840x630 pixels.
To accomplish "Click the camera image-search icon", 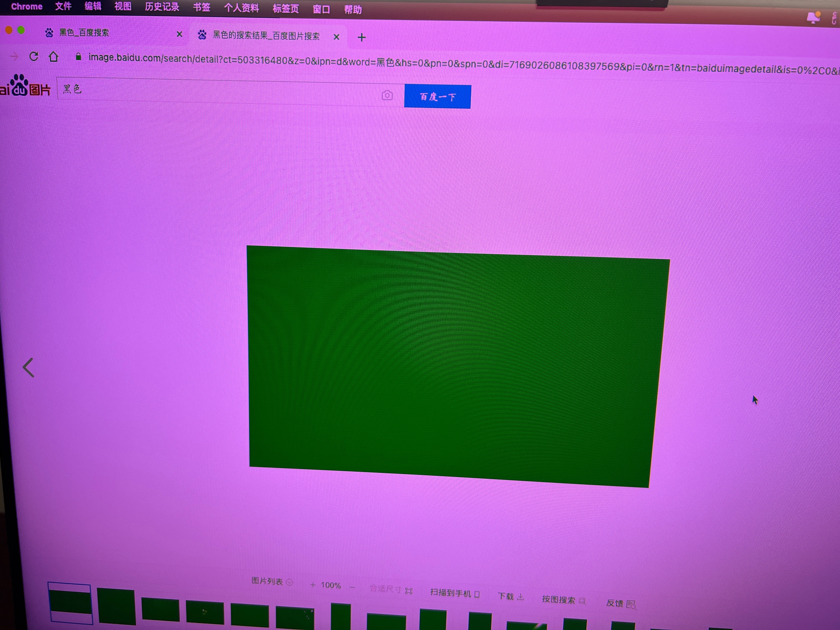I will pos(387,95).
